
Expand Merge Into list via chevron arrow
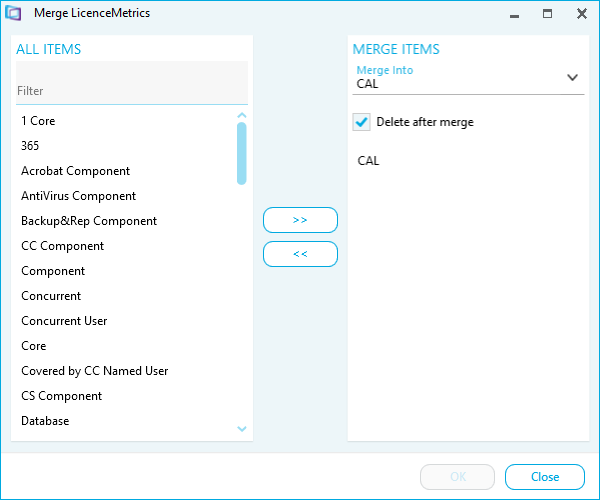572,78
